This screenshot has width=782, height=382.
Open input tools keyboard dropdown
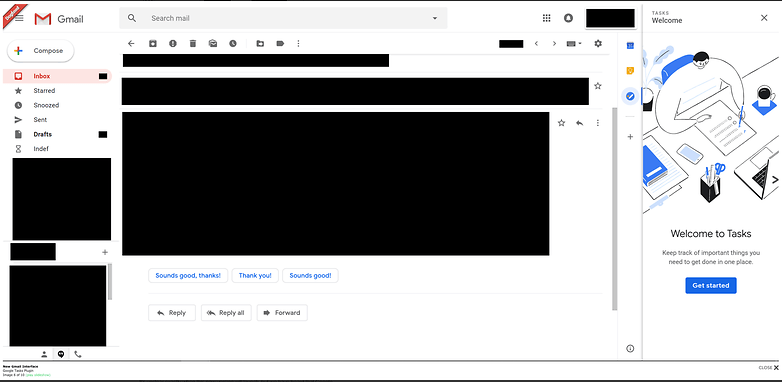[x=574, y=44]
